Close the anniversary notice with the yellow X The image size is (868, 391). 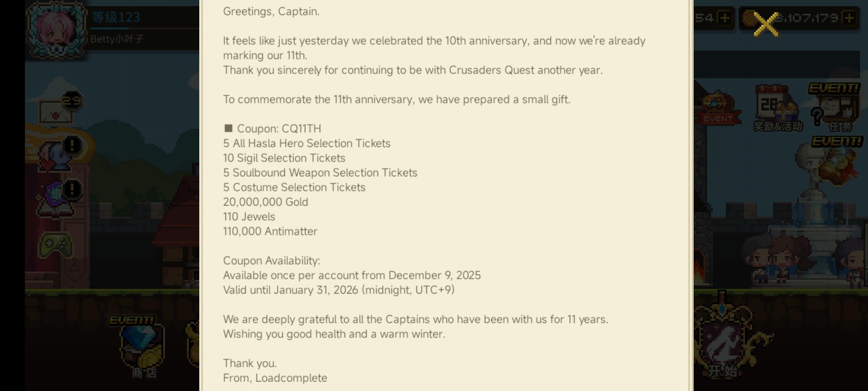766,25
